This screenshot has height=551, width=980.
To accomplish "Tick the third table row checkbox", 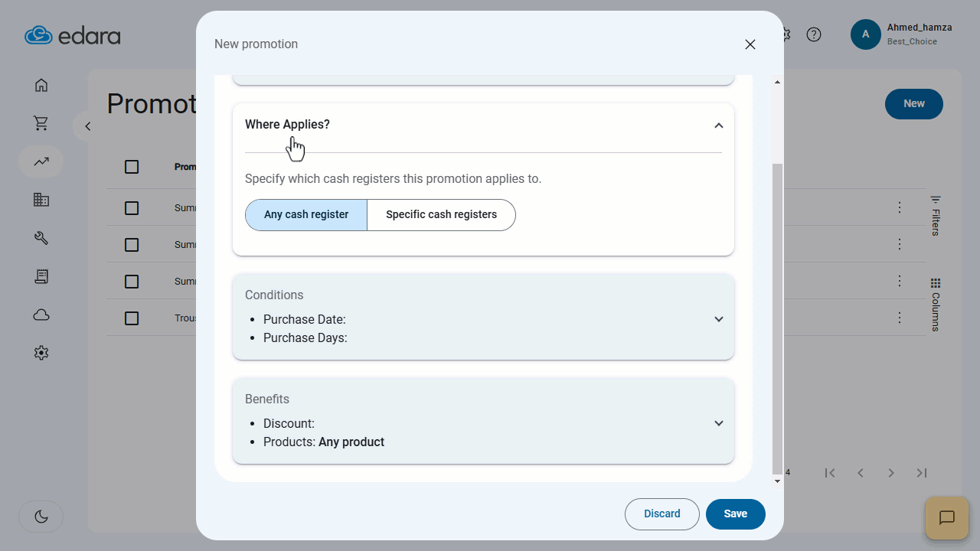I will coord(132,282).
